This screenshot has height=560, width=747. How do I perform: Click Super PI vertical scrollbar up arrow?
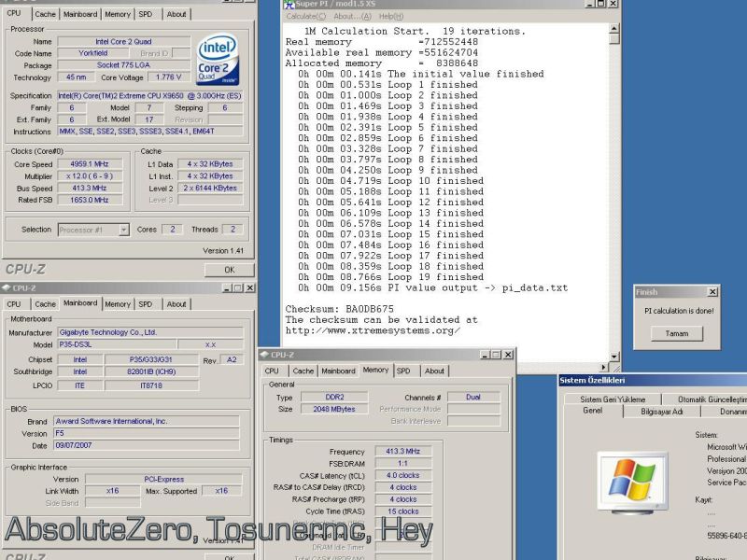tap(614, 29)
